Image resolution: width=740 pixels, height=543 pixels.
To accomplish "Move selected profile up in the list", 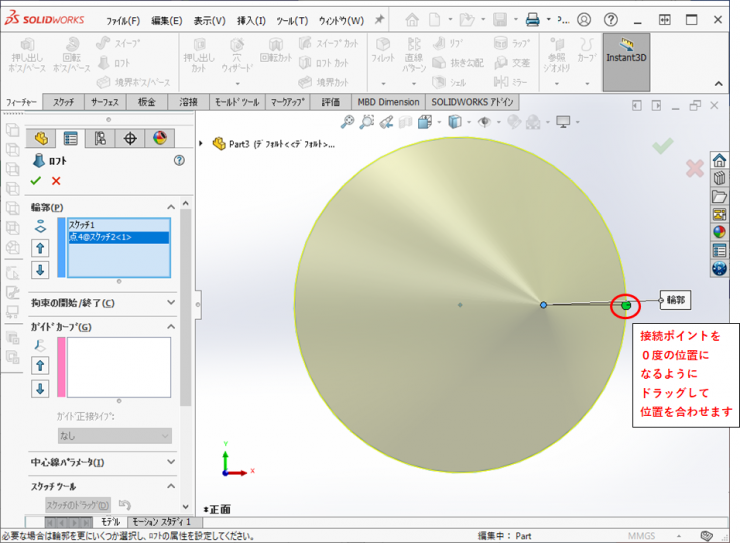I will click(x=41, y=248).
